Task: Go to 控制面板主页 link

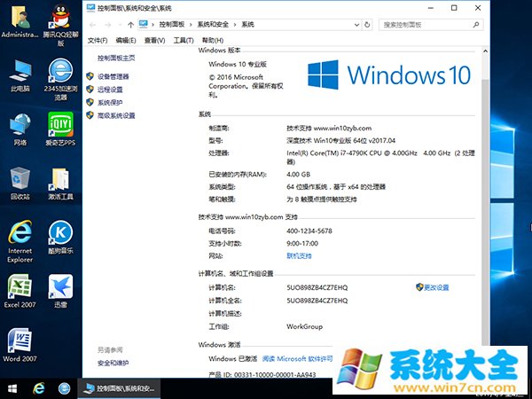Action: (x=116, y=58)
